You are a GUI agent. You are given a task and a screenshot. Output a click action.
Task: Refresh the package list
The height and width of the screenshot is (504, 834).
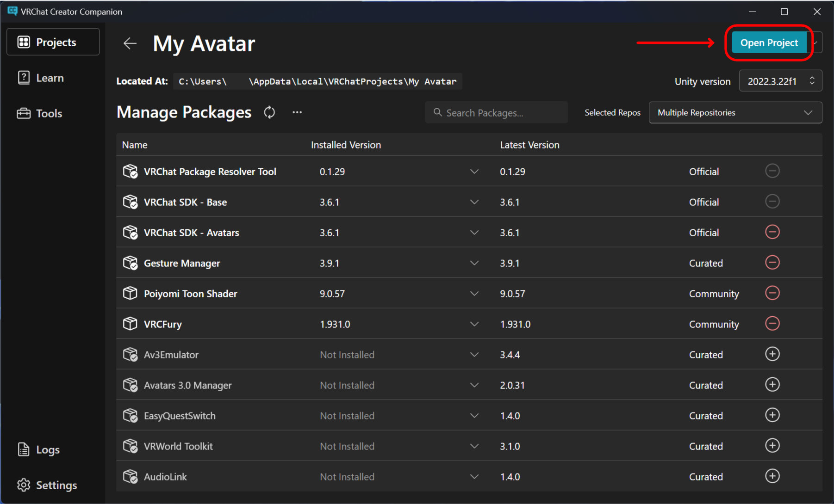click(x=269, y=112)
